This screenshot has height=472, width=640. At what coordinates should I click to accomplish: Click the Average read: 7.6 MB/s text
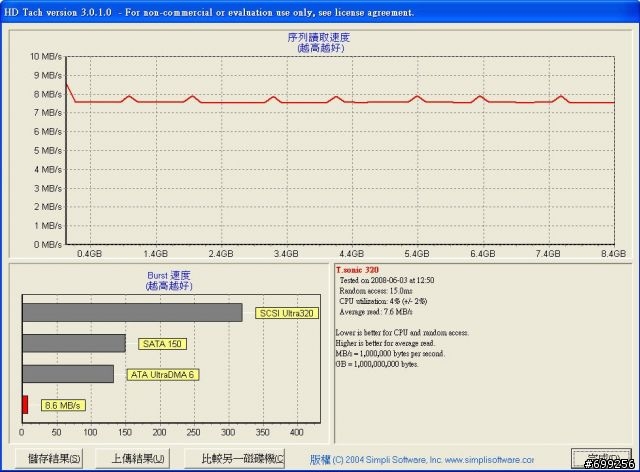click(376, 312)
